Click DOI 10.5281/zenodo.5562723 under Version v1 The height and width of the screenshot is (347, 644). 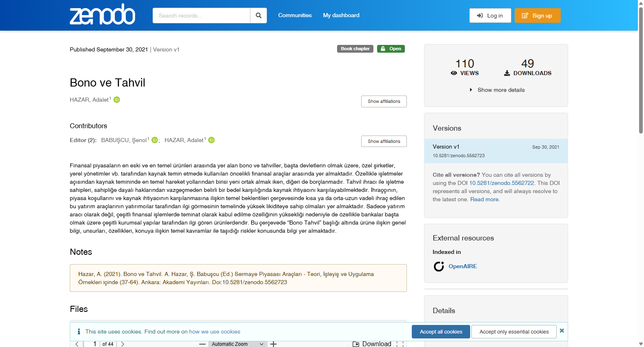pos(459,156)
